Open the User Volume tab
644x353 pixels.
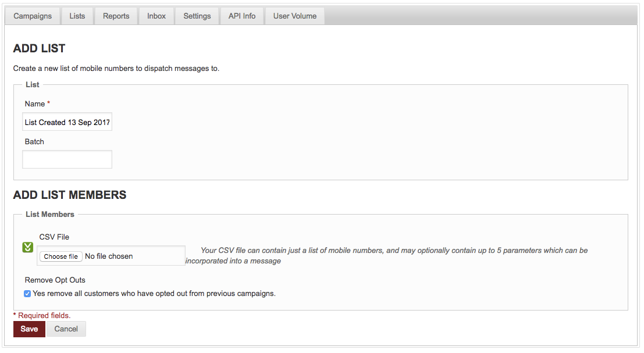pyautogui.click(x=295, y=16)
